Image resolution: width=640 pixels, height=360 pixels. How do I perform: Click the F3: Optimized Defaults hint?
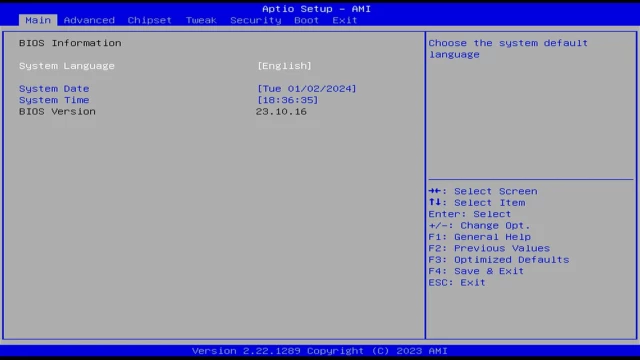click(499, 260)
